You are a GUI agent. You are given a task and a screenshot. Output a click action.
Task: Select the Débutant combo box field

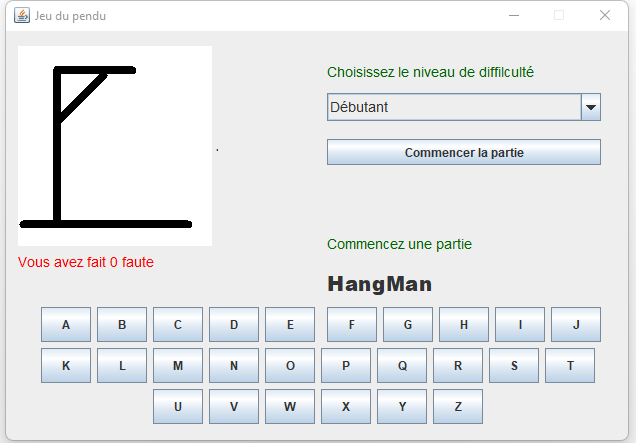[x=464, y=107]
